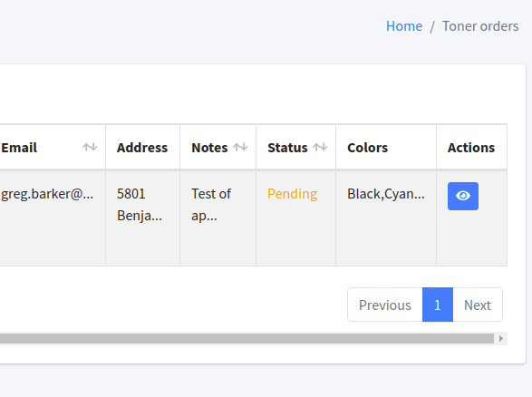The height and width of the screenshot is (397, 532).
Task: Click the Address column header
Action: tap(142, 147)
